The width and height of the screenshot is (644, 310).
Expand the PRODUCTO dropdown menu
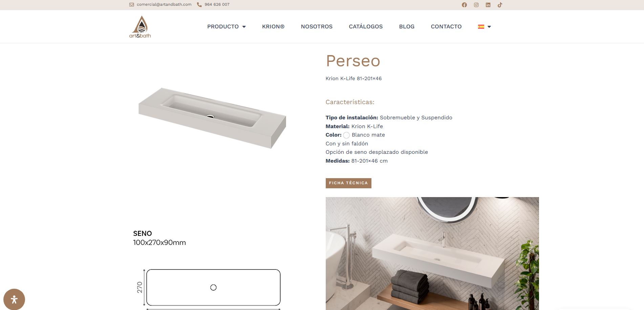[227, 27]
